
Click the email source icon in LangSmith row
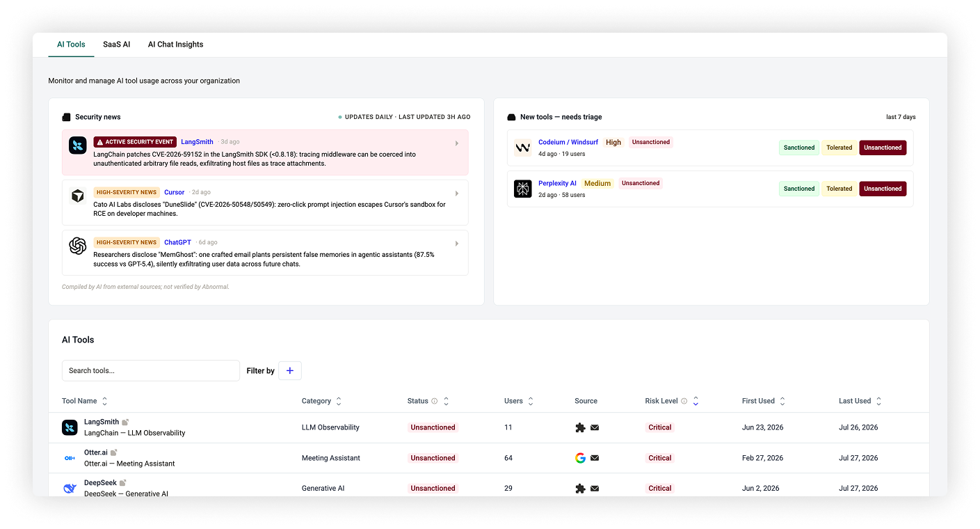tap(595, 427)
